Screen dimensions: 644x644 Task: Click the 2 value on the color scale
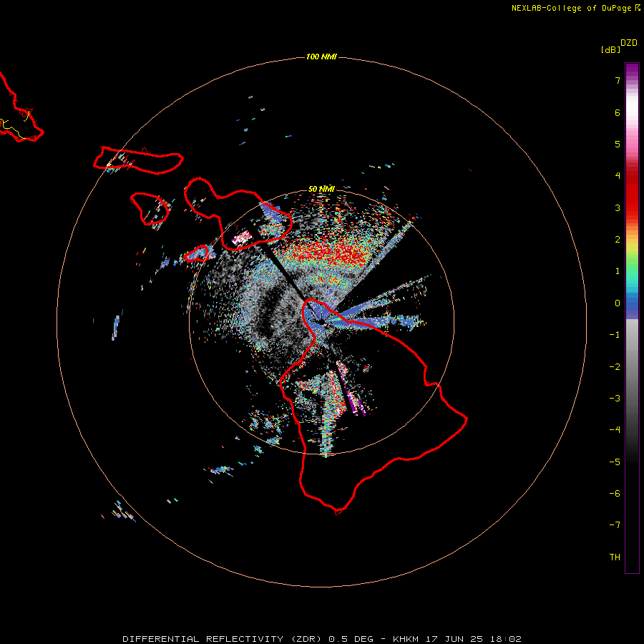click(618, 240)
